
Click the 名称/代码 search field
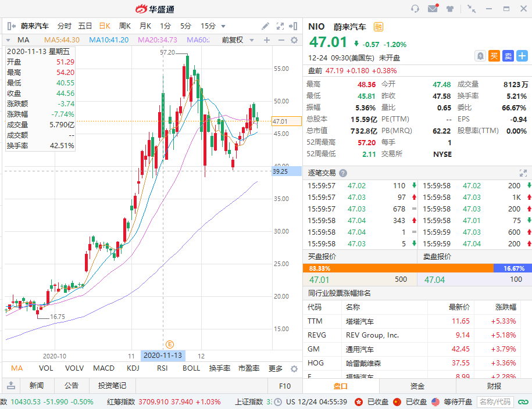click(x=495, y=402)
